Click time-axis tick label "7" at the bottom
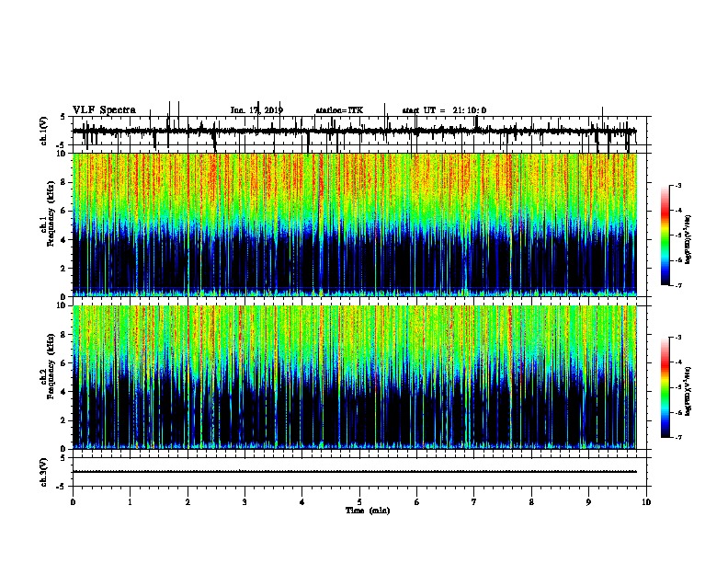Screen dimensions: 728x563 474,502
